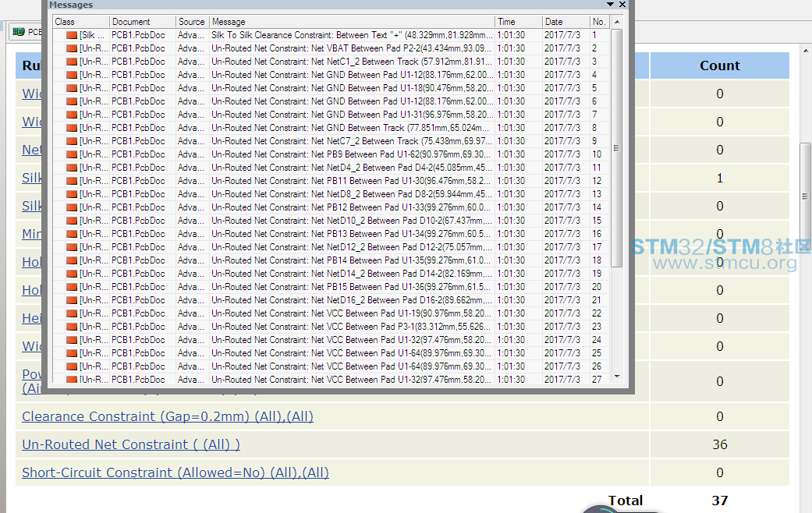This screenshot has width=812, height=513.
Task: Select the VCC Pad P3-1 Un-Routed message
Action: click(332, 327)
